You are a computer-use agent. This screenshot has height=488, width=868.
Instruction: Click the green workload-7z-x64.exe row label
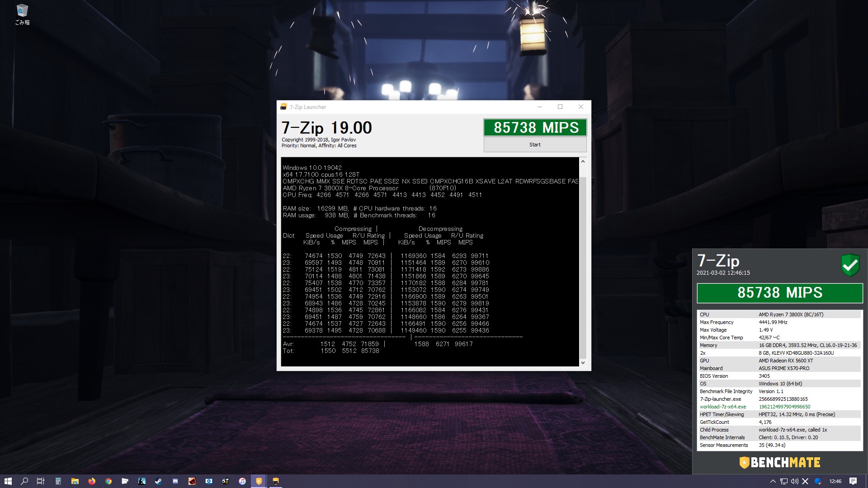[x=723, y=407]
